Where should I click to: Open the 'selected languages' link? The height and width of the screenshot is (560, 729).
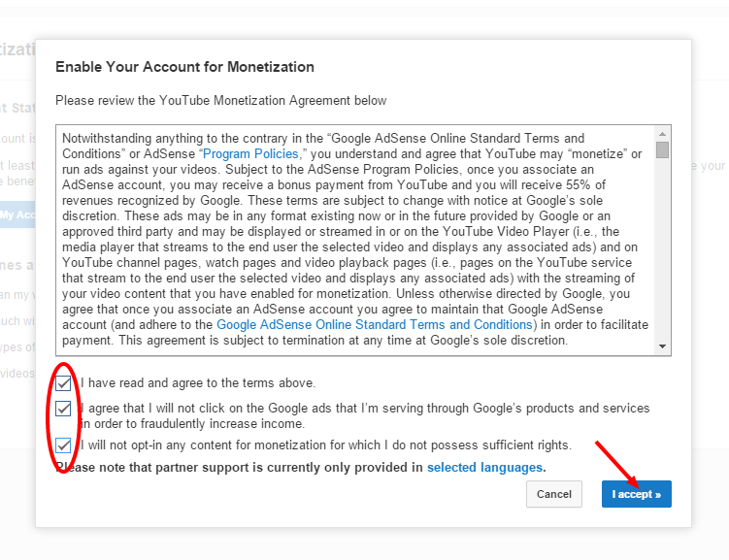(x=484, y=467)
